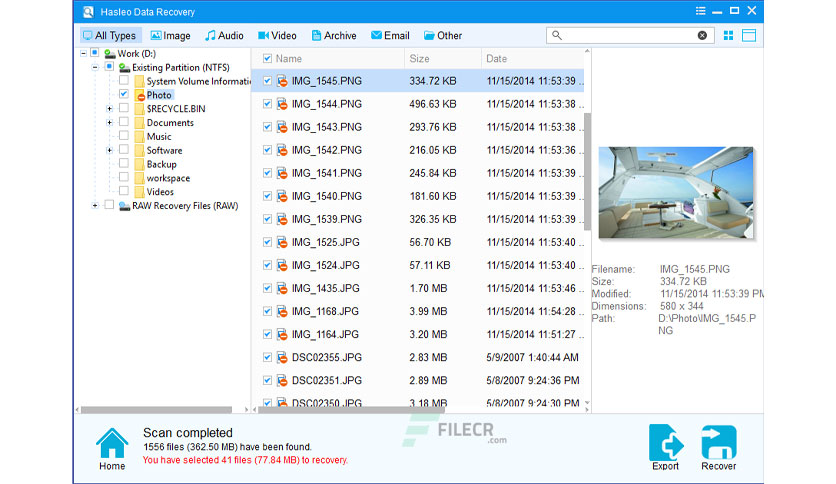The width and height of the screenshot is (836, 484).
Task: Show All Types filter
Action: tap(110, 36)
